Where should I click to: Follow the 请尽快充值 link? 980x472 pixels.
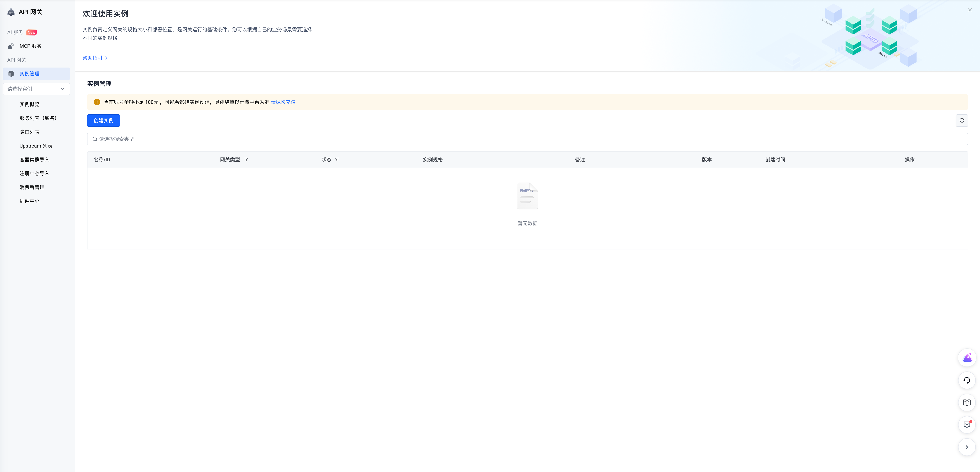(x=283, y=102)
